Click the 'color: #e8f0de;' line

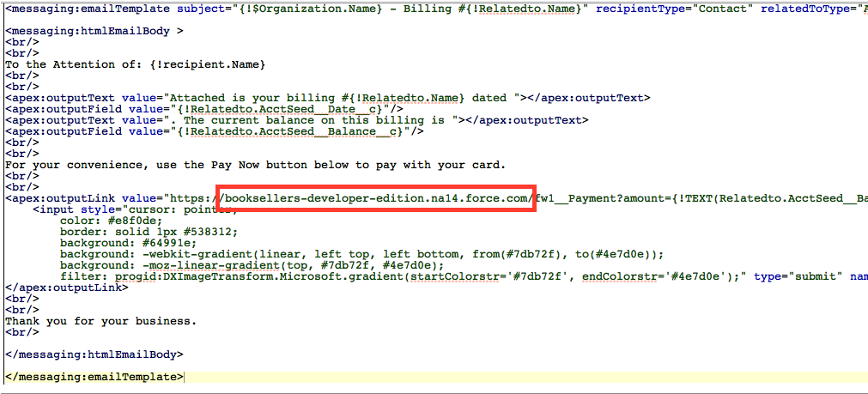tap(112, 221)
